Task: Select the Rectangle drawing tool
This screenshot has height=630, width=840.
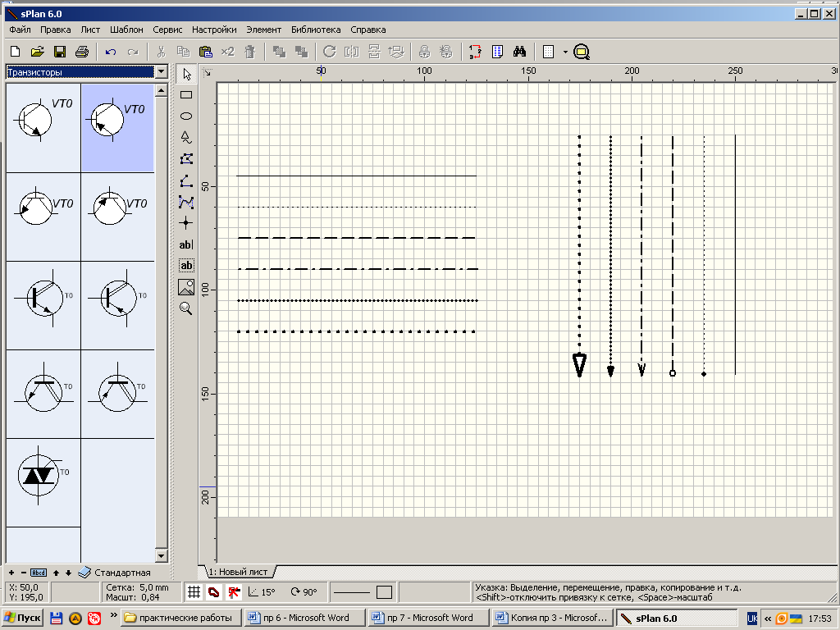Action: coord(186,94)
